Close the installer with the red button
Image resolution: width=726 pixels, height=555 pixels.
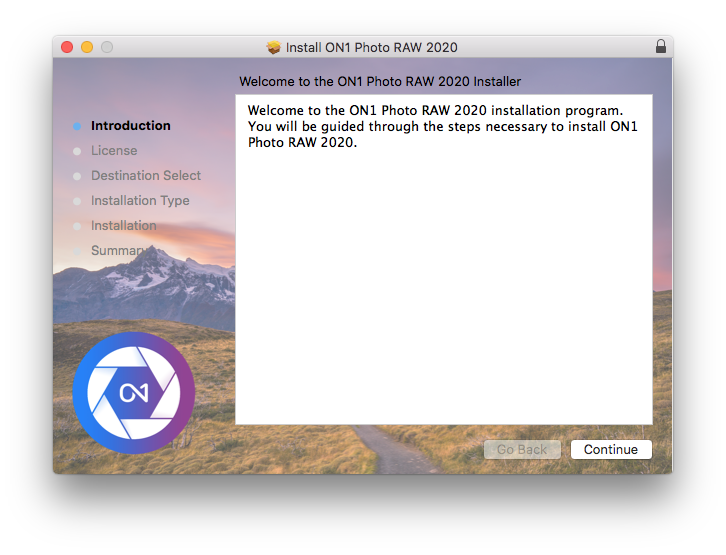[67, 47]
